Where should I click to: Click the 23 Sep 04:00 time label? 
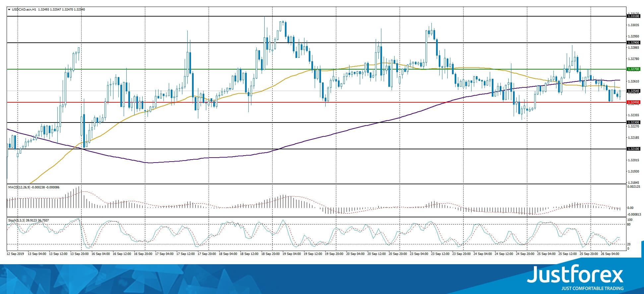pyautogui.click(x=419, y=254)
